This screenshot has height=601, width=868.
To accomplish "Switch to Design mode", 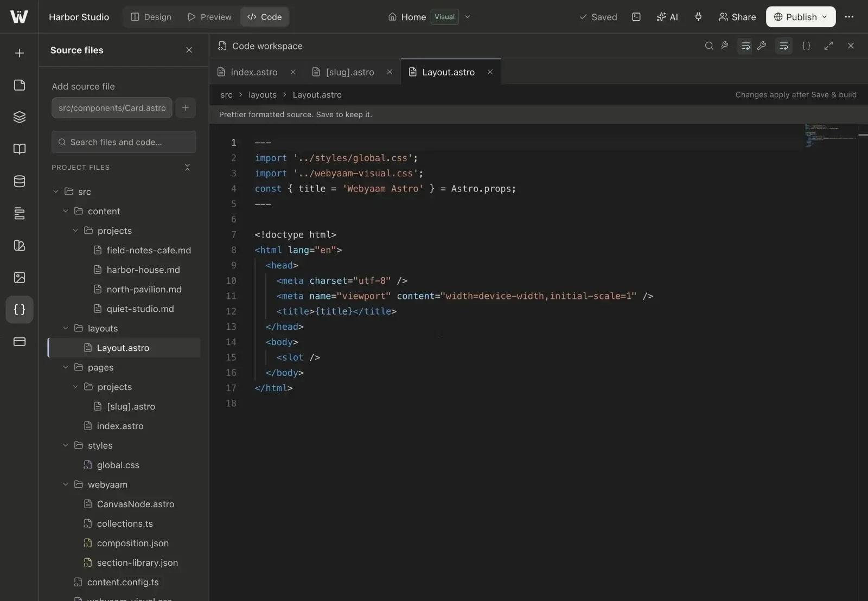I will [151, 17].
